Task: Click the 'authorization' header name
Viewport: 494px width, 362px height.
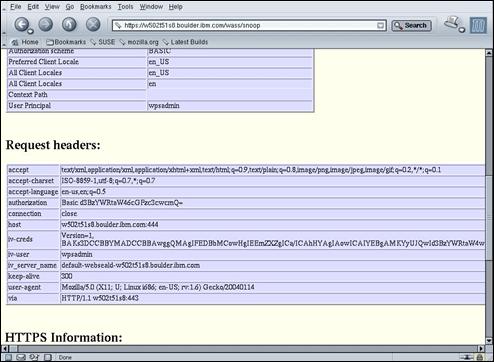Action: pos(28,203)
